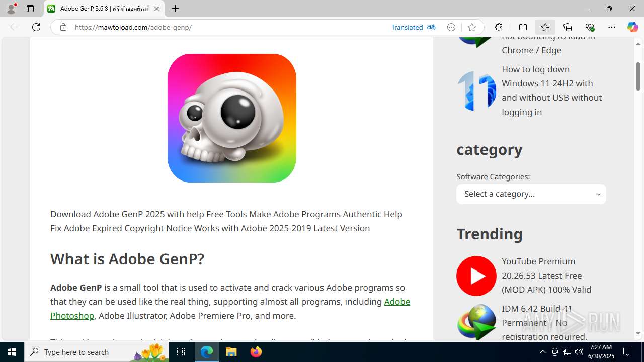Select the Adobe GenP 3.6.8 tab
The image size is (644, 362).
pyautogui.click(x=104, y=9)
